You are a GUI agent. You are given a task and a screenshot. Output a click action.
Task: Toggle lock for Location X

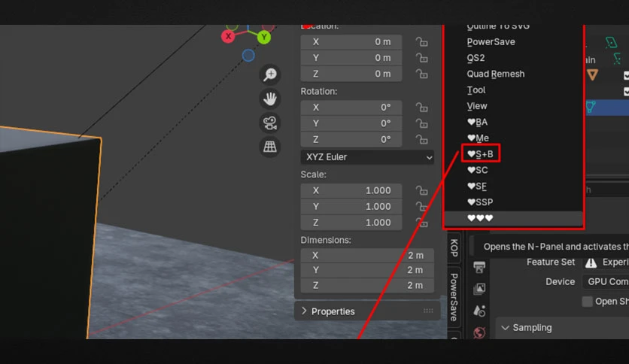click(x=421, y=41)
